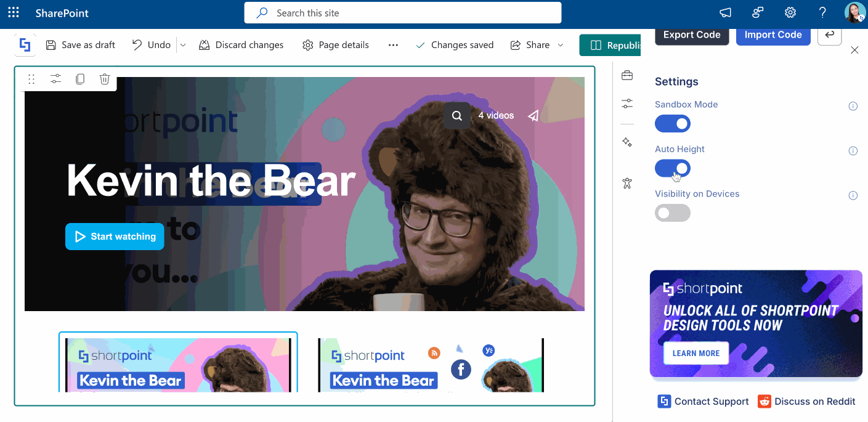868x422 pixels.
Task: Open Page details
Action: 336,45
